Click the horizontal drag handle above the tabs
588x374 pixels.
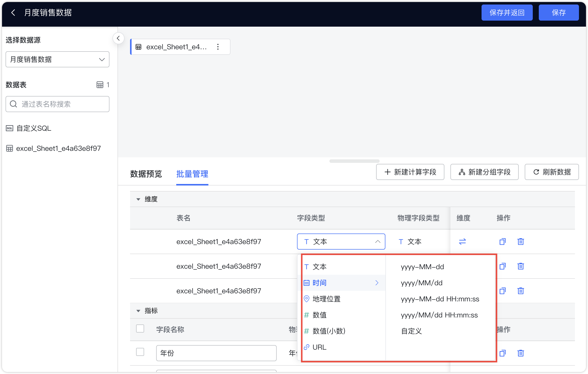click(354, 161)
